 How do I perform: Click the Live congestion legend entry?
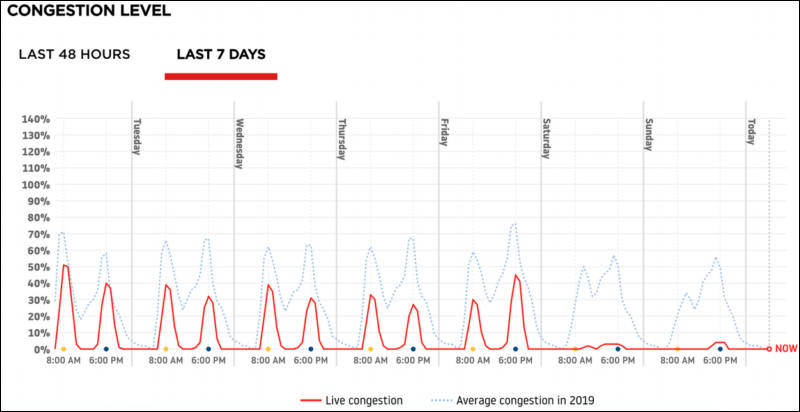pyautogui.click(x=352, y=400)
